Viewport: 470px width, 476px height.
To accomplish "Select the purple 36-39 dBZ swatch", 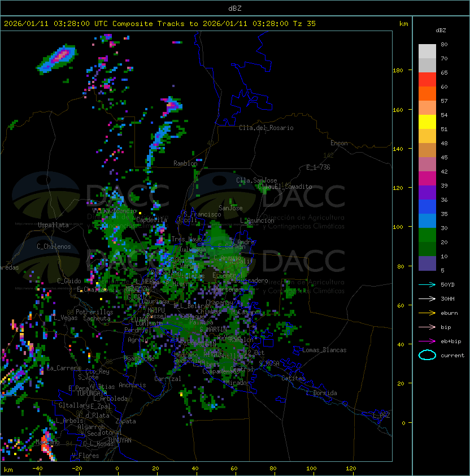I will [x=427, y=192].
